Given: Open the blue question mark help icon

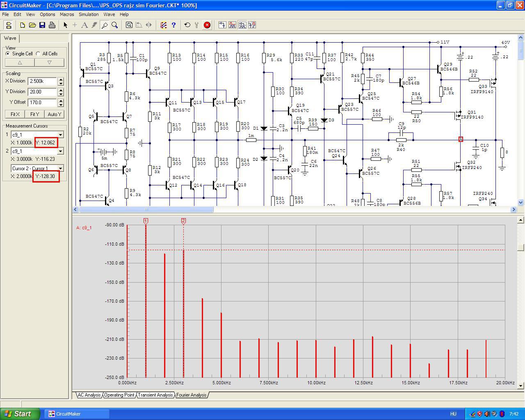Looking at the screenshot, I should 173,25.
